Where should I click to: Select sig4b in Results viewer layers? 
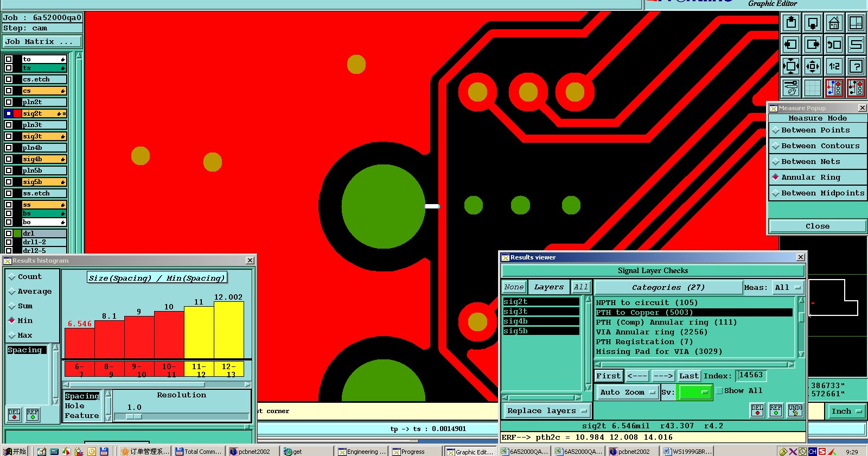(541, 321)
